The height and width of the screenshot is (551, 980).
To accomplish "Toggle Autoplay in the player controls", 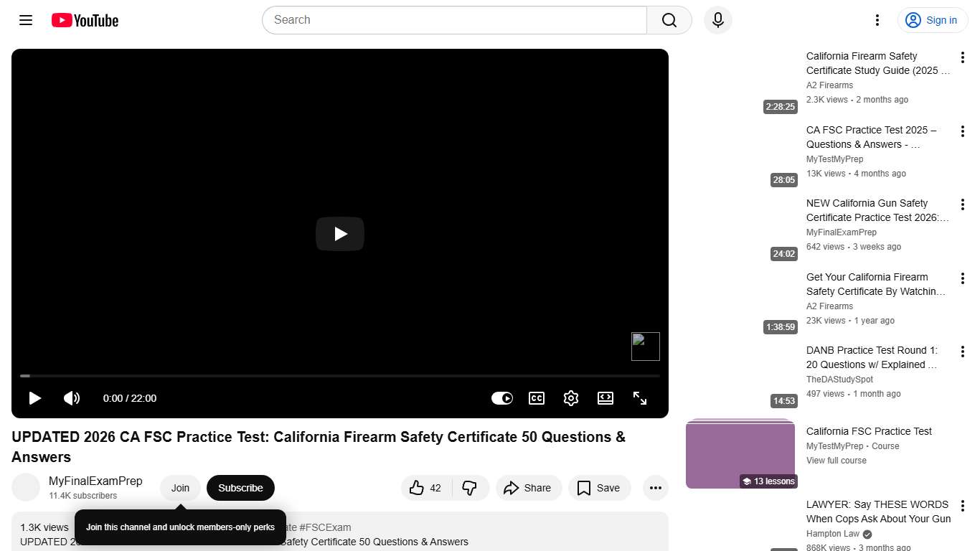I will click(501, 398).
